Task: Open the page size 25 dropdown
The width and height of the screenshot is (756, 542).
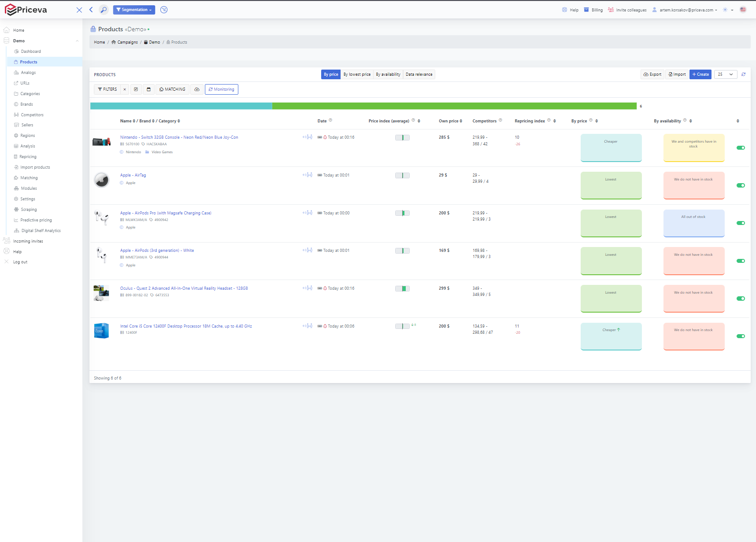Action: point(726,74)
